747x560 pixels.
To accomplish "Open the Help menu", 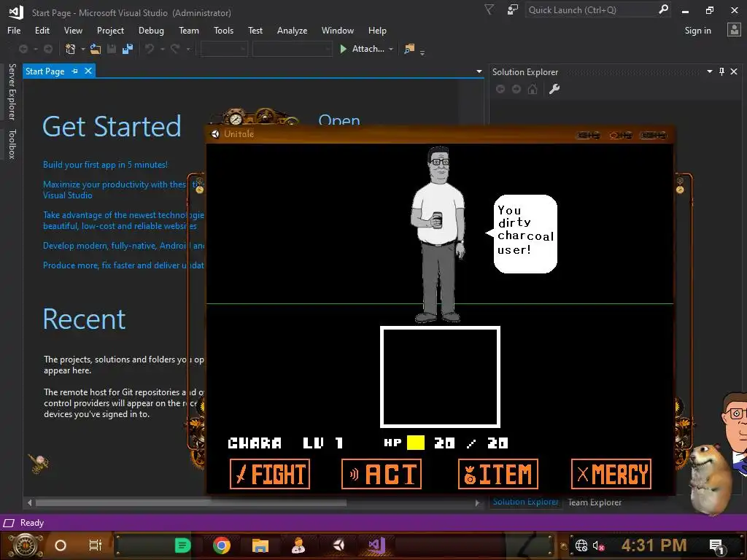I will (x=377, y=31).
